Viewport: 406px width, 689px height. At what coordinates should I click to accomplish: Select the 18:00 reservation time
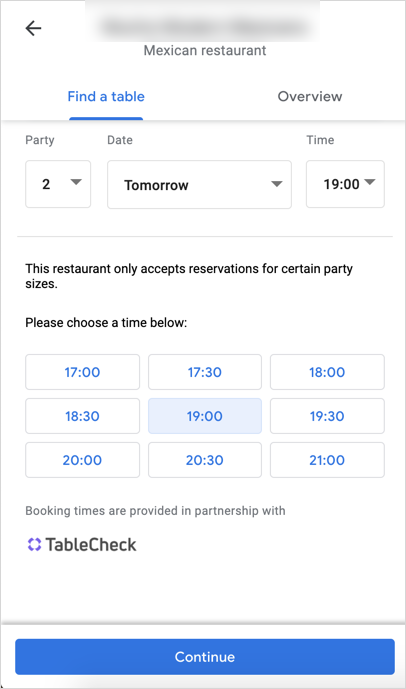[327, 372]
